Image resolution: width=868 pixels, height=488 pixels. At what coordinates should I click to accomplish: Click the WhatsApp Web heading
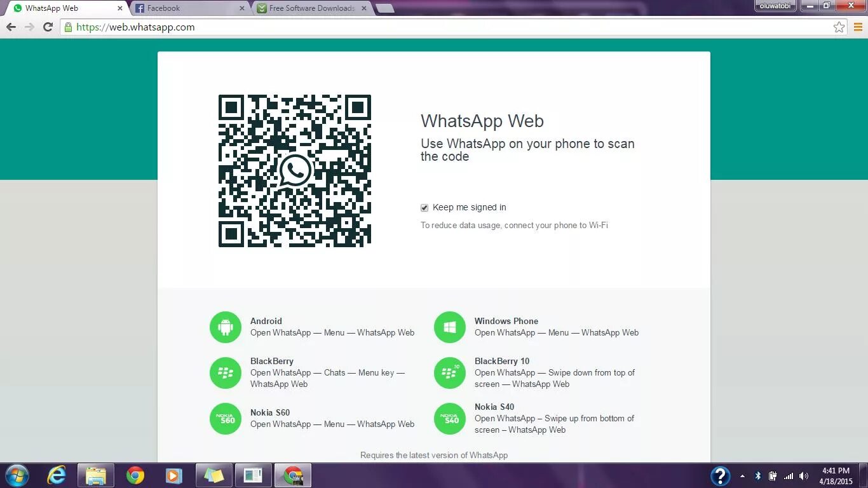[482, 121]
